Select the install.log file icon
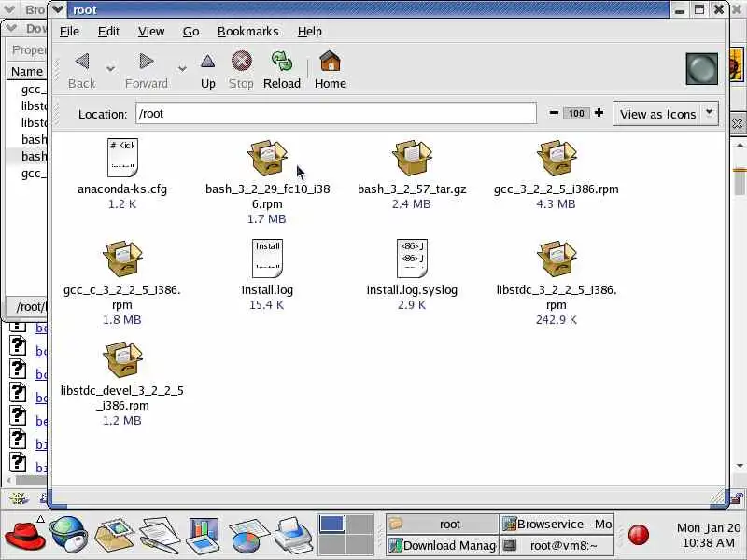Screen dimensions: 747x560 (267, 259)
